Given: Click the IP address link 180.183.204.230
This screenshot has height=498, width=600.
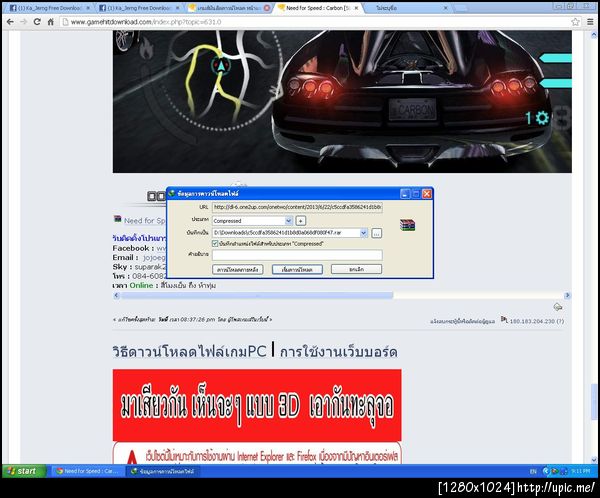Looking at the screenshot, I should click(x=532, y=321).
